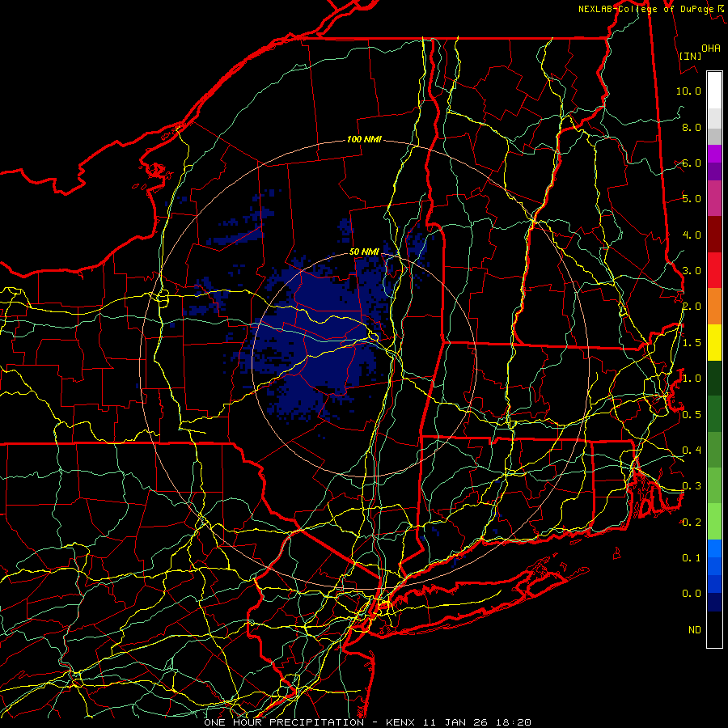The image size is (728, 728).
Task: Click the 1.5 legend value
Action: coord(692,342)
